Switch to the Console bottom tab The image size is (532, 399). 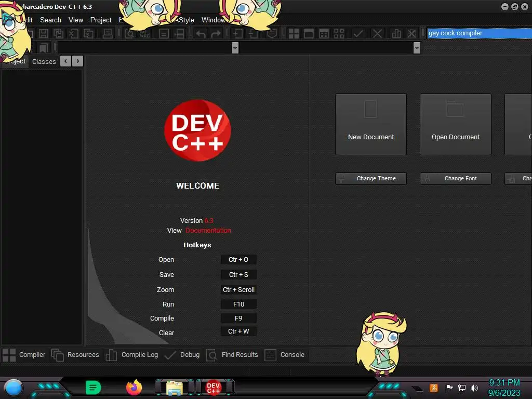pos(284,355)
